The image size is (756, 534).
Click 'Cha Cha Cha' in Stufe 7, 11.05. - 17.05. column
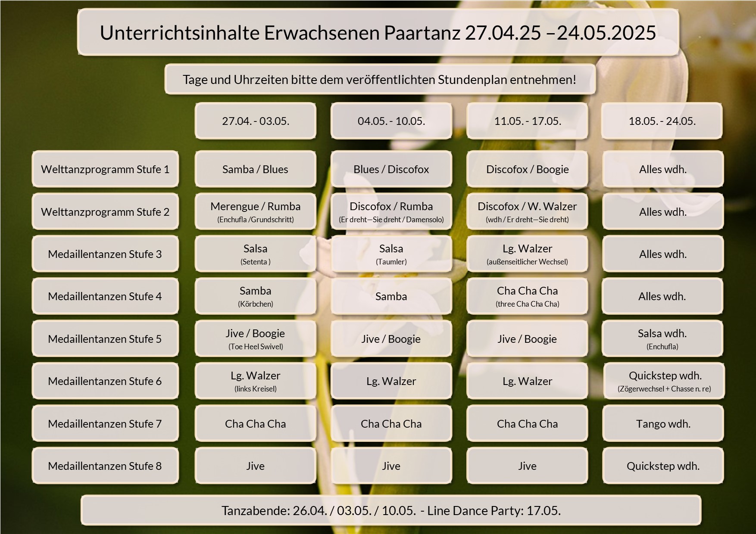[x=527, y=423]
